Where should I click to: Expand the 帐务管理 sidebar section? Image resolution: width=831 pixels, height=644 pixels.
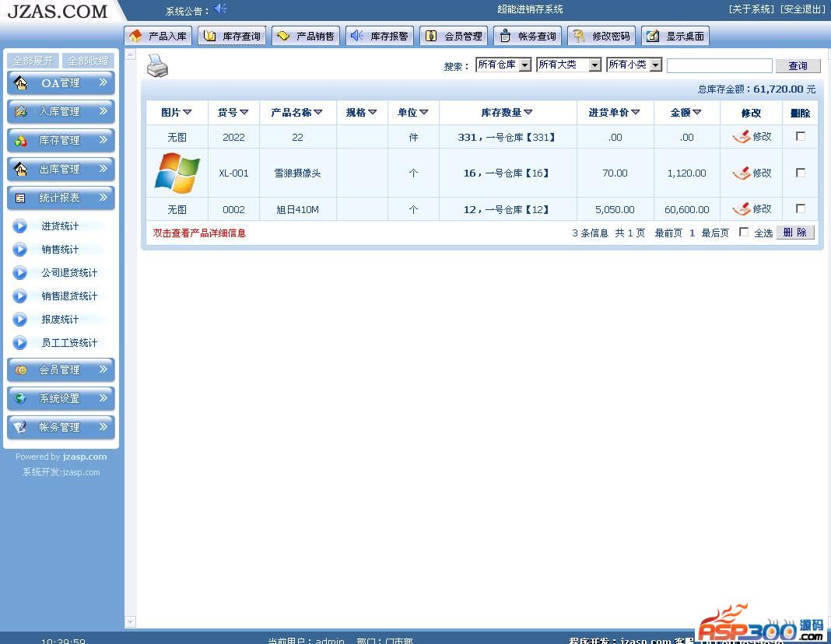tap(61, 427)
